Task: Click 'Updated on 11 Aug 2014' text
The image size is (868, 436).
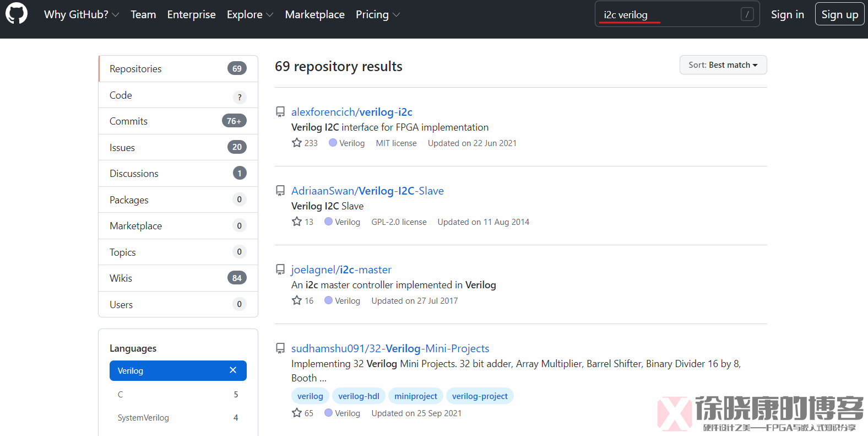Action: coord(484,222)
